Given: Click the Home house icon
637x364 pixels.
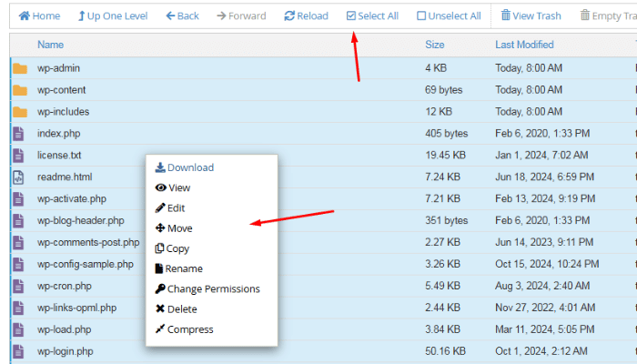Looking at the screenshot, I should tap(25, 15).
